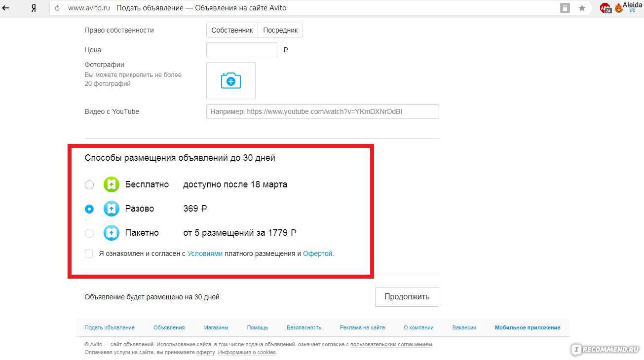The height and width of the screenshot is (360, 644).
Task: Open the Adblock Plus extension icon
Action: pos(606,8)
